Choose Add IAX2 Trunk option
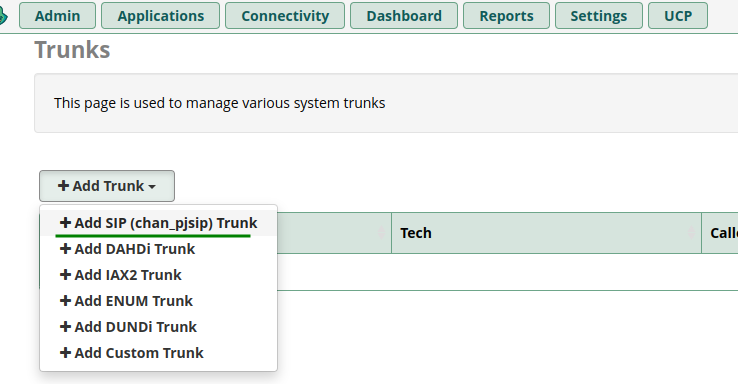The width and height of the screenshot is (738, 384). pos(159,274)
